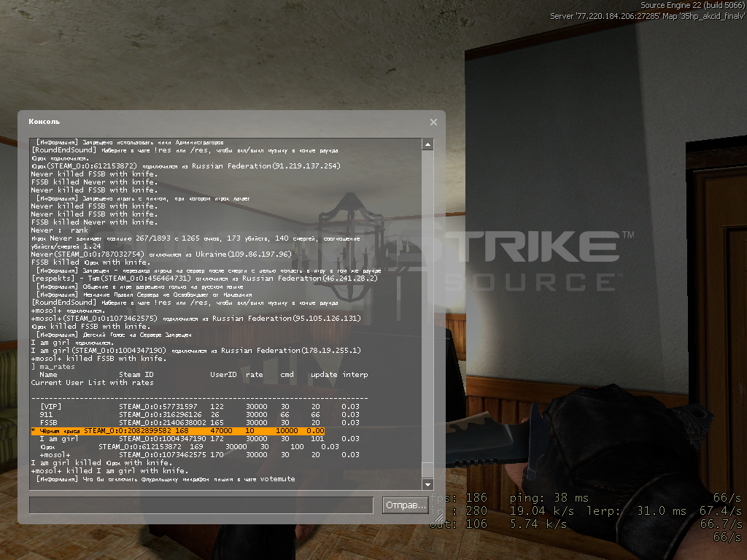Image resolution: width=747 pixels, height=560 pixels.
Task: Select '+mosol+ killed I am girl' line
Action: [109, 471]
